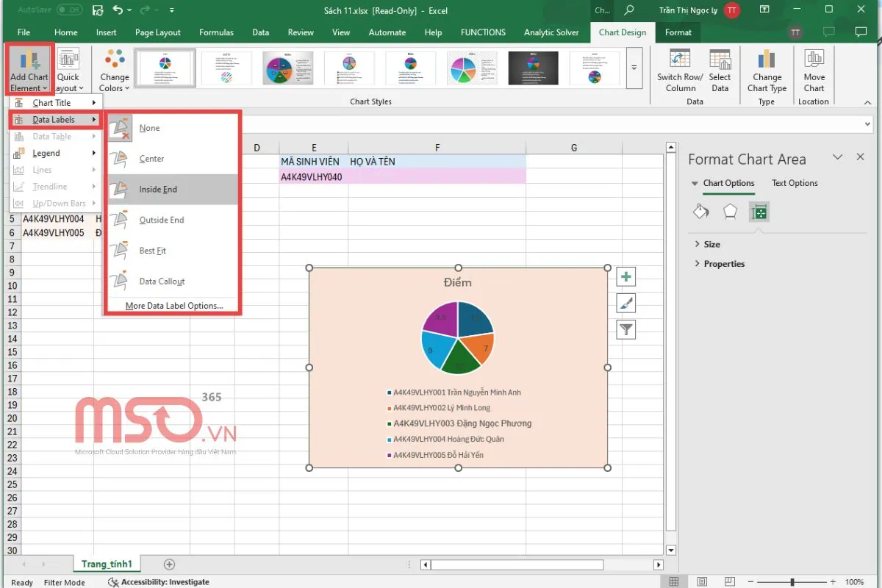
Task: Open Effects options in the Format Chart Area pane
Action: point(730,212)
